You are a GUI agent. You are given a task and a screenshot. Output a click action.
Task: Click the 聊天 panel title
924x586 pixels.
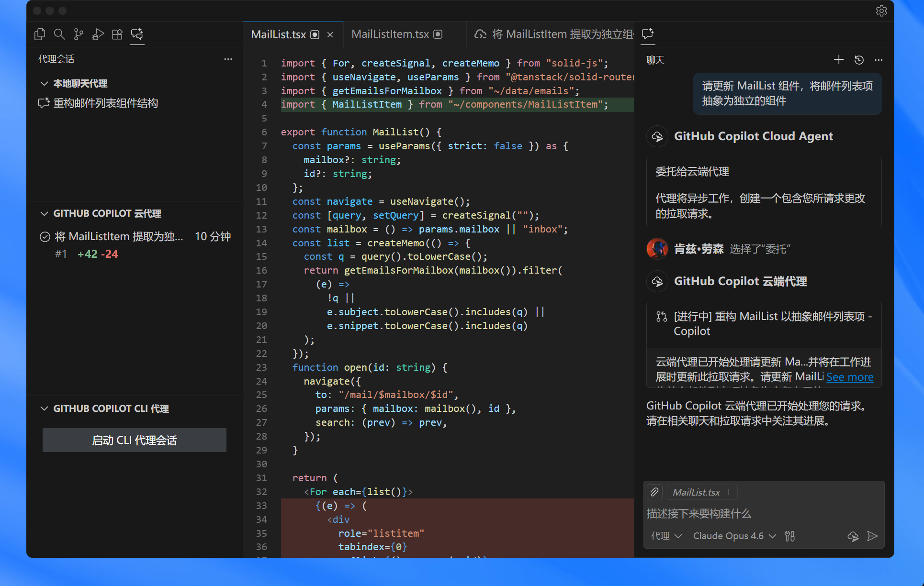click(x=655, y=60)
